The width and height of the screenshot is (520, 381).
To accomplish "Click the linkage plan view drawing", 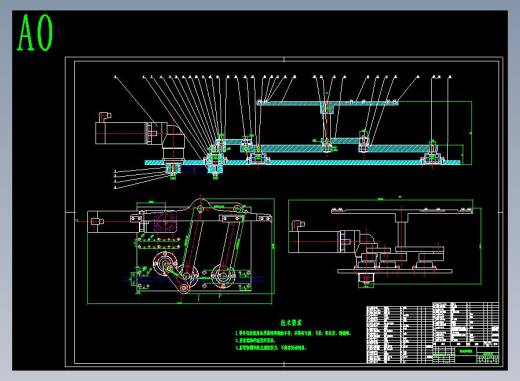I will (x=181, y=250).
